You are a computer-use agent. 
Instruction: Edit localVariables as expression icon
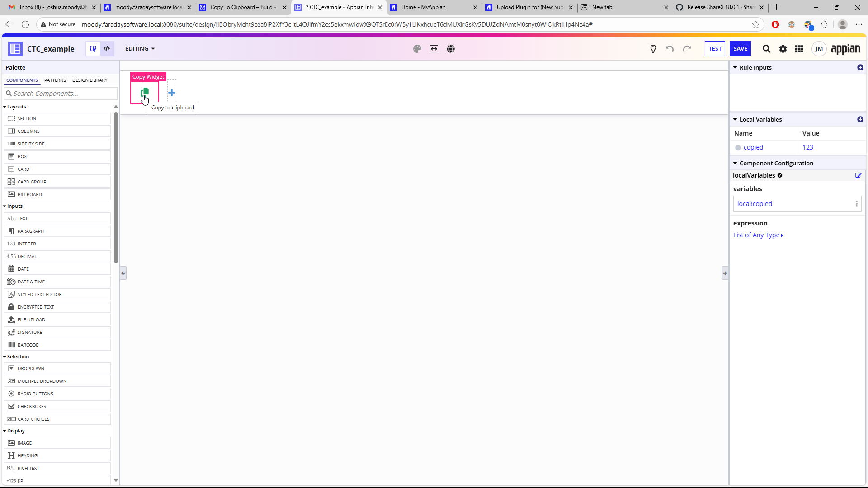[x=858, y=175]
